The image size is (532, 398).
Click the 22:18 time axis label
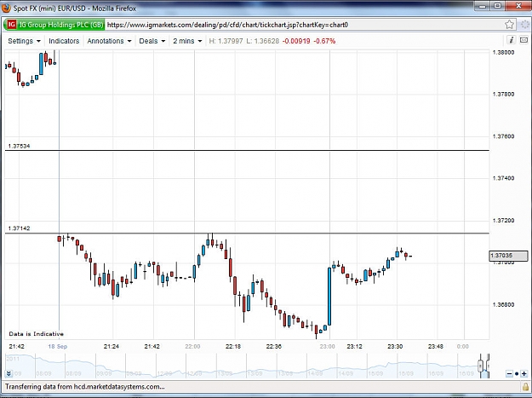[x=233, y=346]
